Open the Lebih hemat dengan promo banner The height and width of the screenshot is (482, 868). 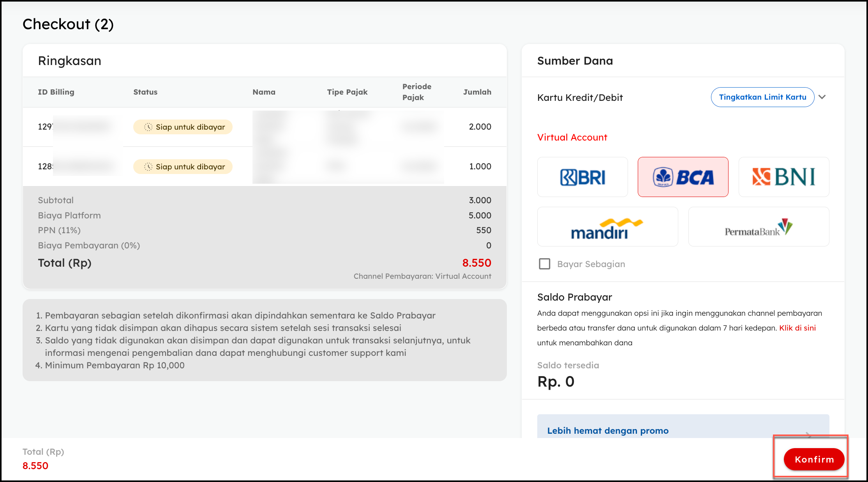point(608,431)
